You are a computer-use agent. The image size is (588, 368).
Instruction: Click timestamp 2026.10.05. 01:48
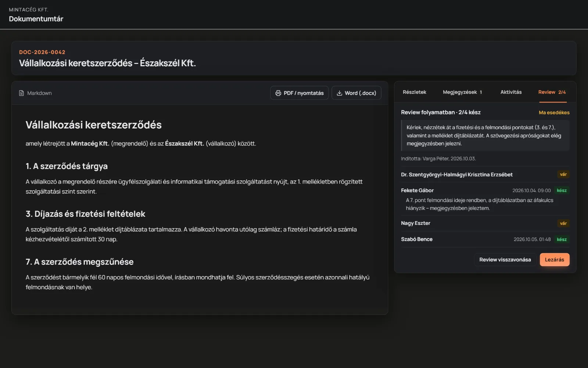click(x=532, y=240)
